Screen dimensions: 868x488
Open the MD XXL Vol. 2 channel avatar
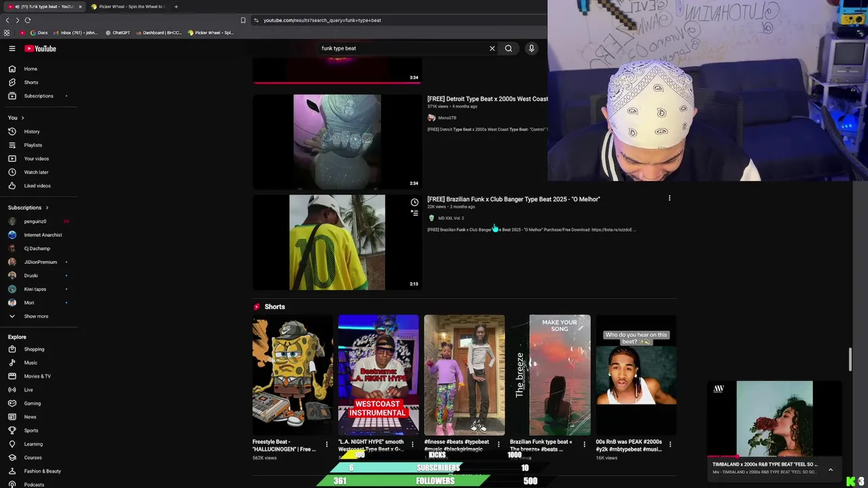pos(431,218)
